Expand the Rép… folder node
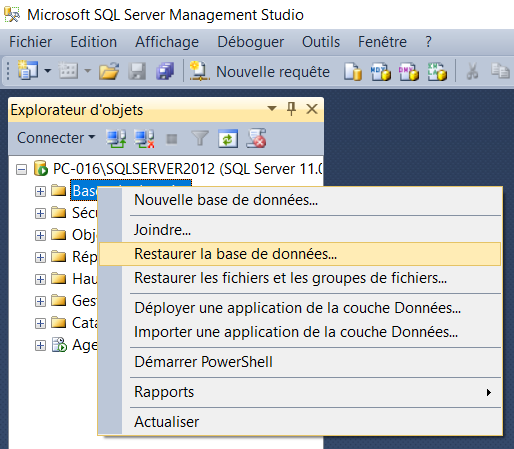This screenshot has height=449, width=514. pos(40,258)
